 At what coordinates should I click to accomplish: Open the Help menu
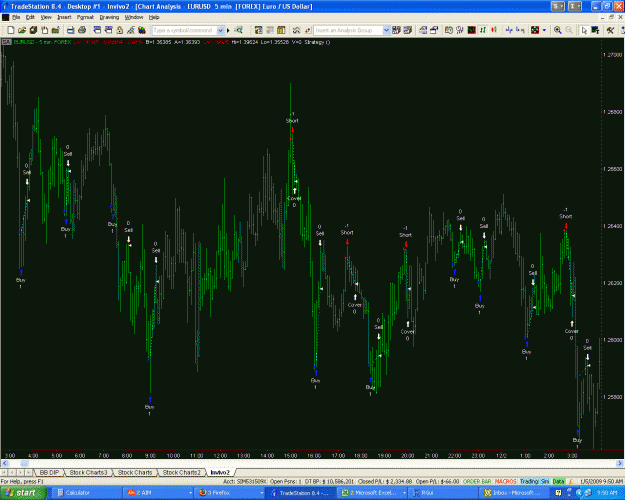point(154,17)
